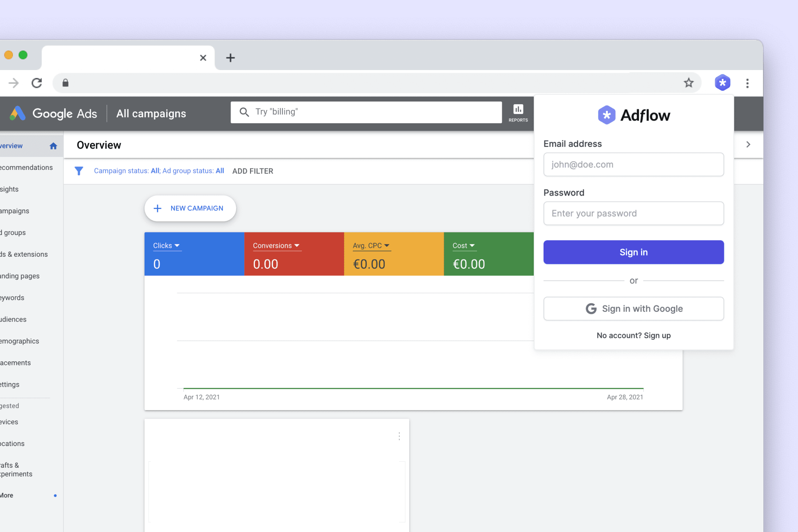Click All campaigns in header
Screen dimensions: 798x532
pos(151,114)
